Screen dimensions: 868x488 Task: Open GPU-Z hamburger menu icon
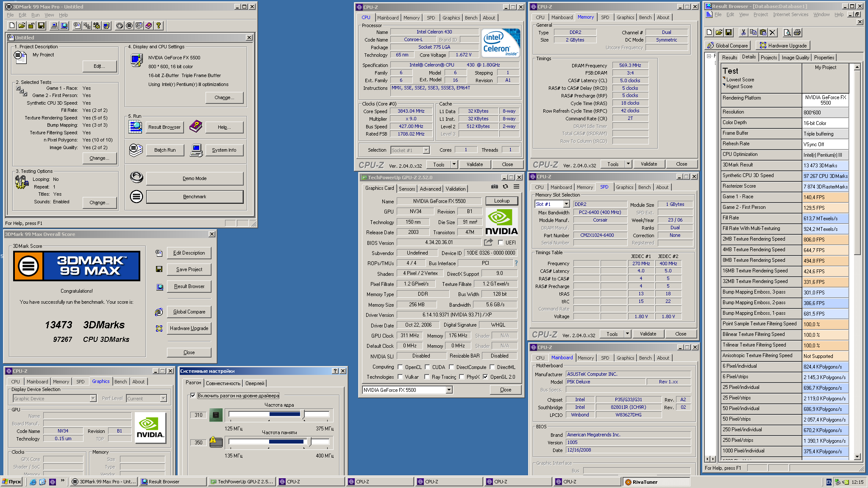point(517,186)
